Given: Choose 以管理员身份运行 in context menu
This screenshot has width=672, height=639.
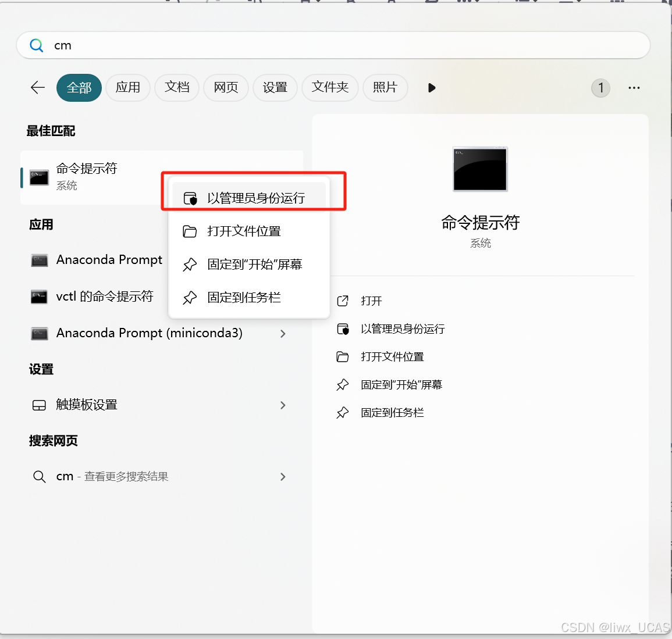Looking at the screenshot, I should point(249,198).
